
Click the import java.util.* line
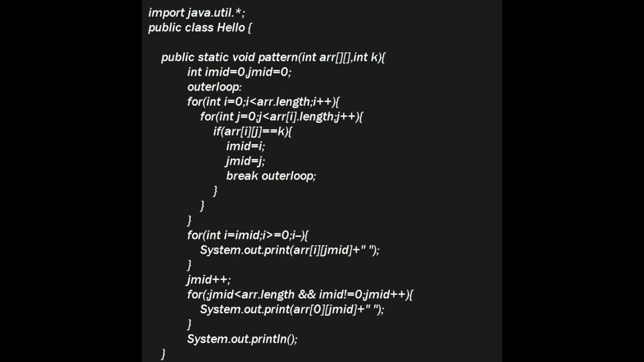pos(196,13)
